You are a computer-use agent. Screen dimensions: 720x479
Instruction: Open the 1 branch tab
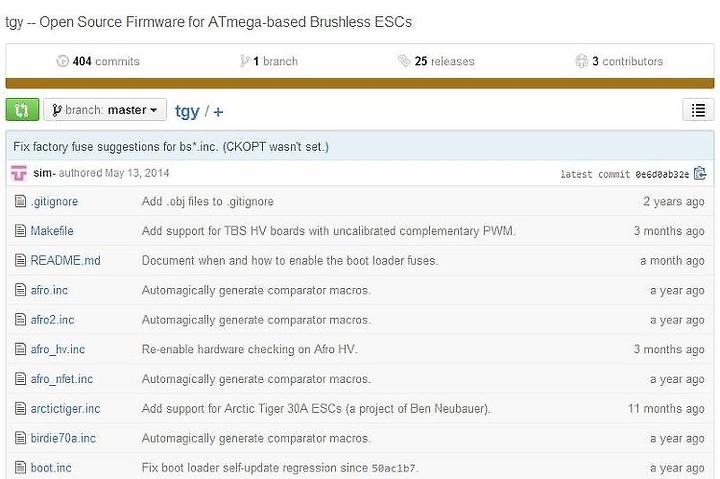[x=269, y=61]
